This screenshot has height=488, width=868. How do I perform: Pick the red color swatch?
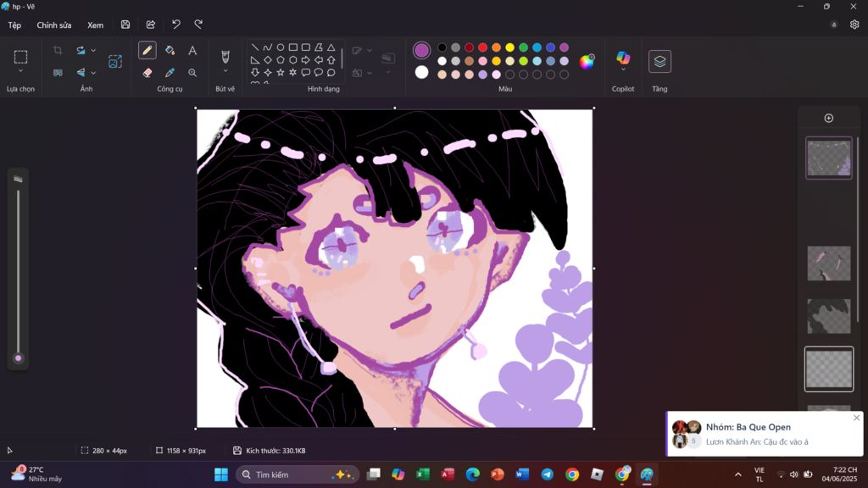coord(482,47)
